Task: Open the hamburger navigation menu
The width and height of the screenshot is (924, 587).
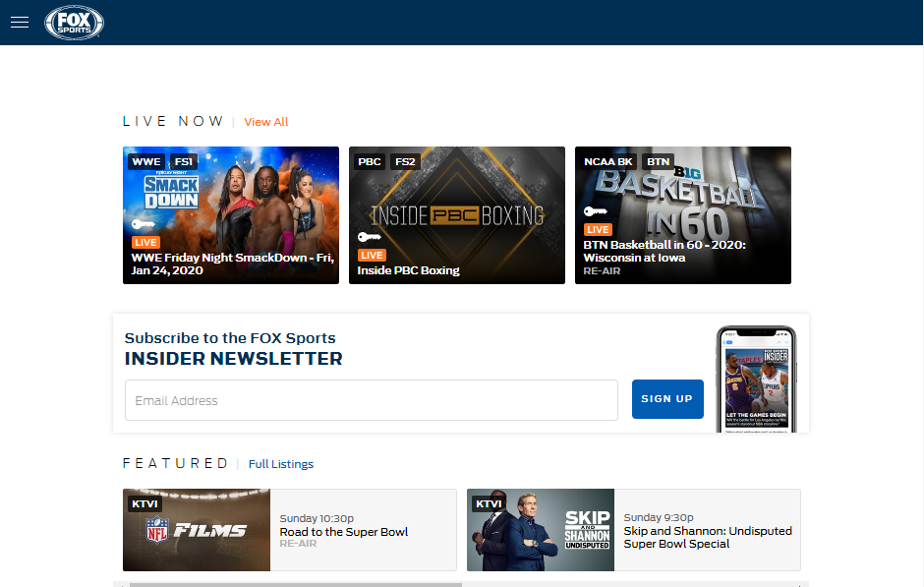Action: 20,23
